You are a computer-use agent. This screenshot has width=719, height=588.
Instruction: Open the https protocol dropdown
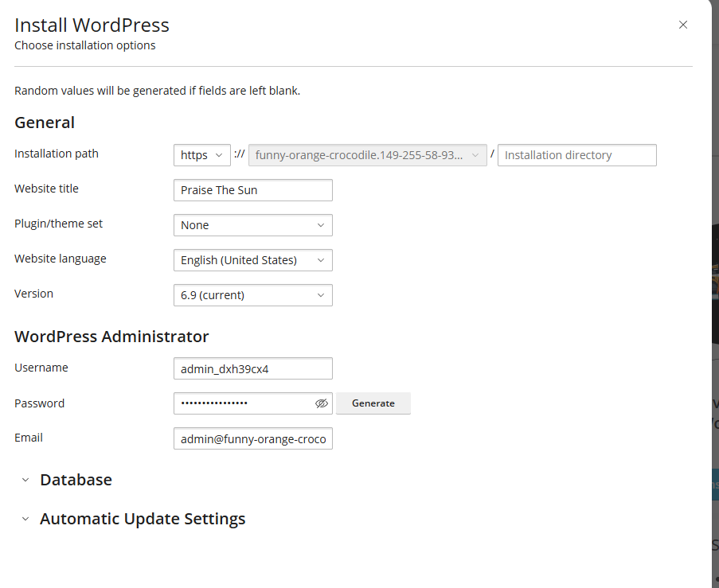(x=201, y=154)
